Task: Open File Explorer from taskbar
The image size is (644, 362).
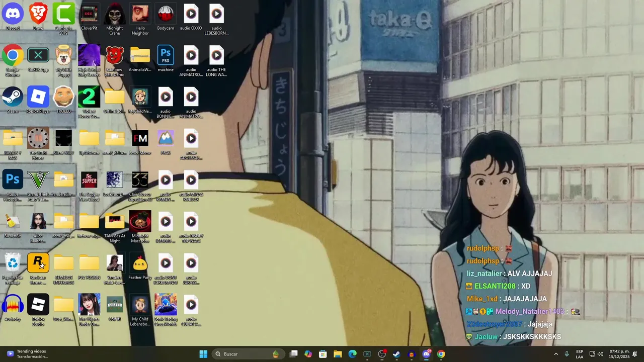Action: 338,354
